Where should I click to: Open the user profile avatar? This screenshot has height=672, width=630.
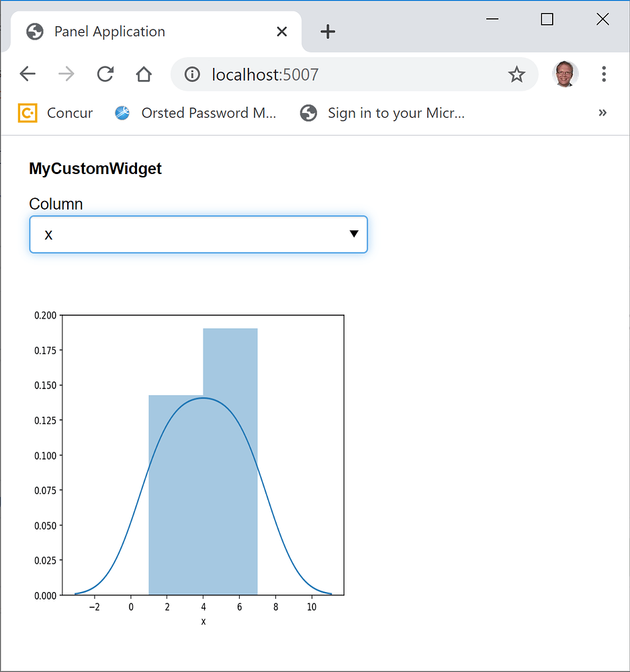tap(565, 74)
